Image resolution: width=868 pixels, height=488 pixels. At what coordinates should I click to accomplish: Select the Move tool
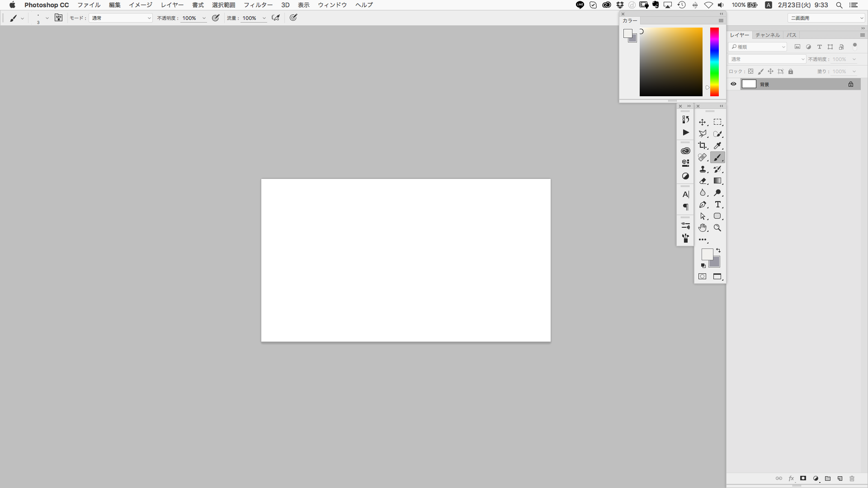pos(702,122)
